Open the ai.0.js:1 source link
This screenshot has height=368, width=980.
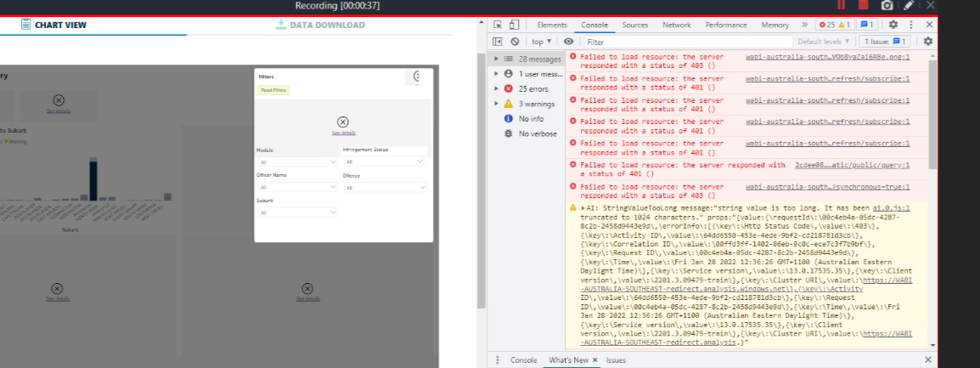(893, 207)
